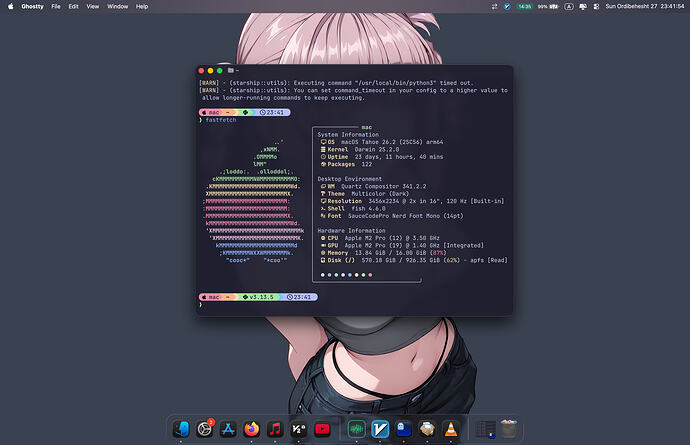
Task: Open Firefox from the Dock
Action: coord(252,429)
